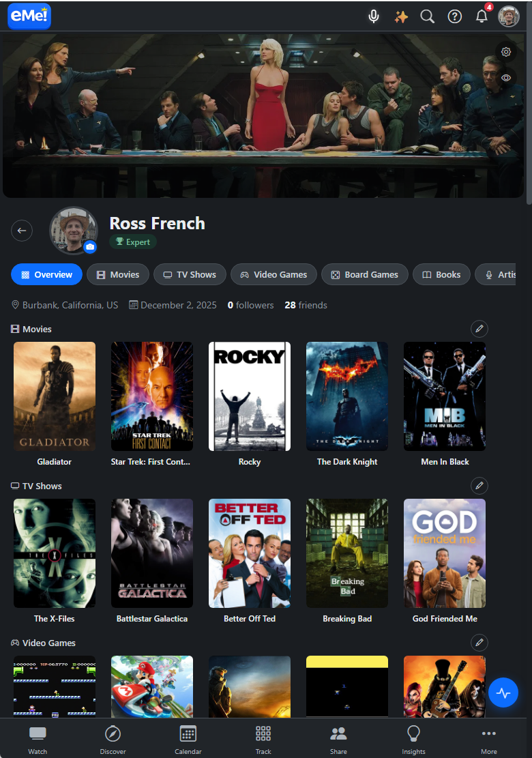Image resolution: width=532 pixels, height=758 pixels.
Task: Click the Battlestar Galactica banner image
Action: pyautogui.click(x=263, y=115)
